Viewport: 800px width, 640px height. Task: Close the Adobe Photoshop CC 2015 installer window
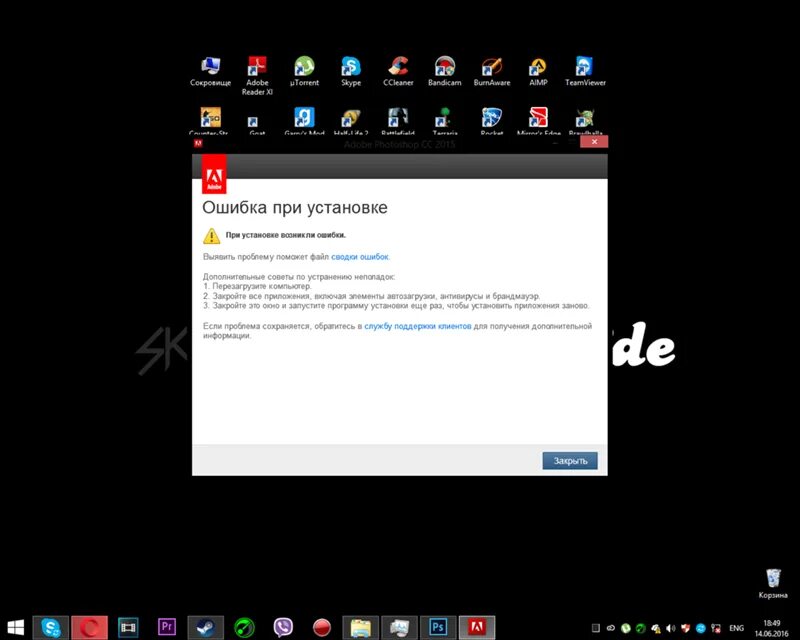pyautogui.click(x=594, y=142)
